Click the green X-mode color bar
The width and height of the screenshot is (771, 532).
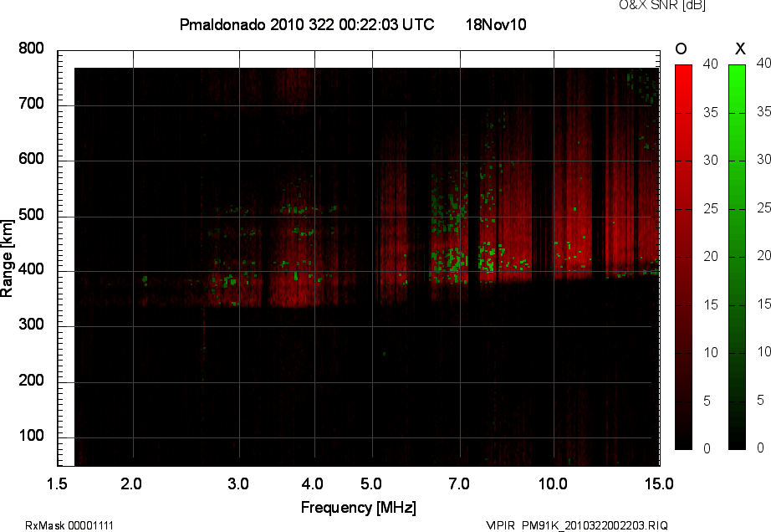click(737, 257)
